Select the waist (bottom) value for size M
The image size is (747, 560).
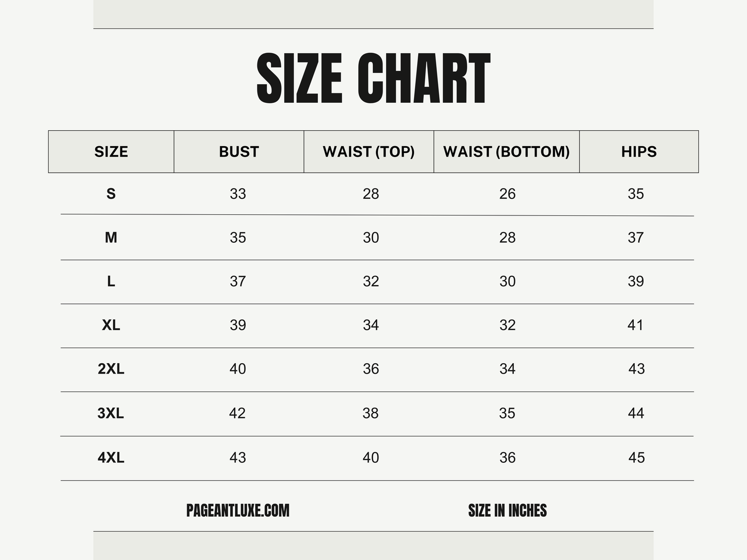pos(507,238)
